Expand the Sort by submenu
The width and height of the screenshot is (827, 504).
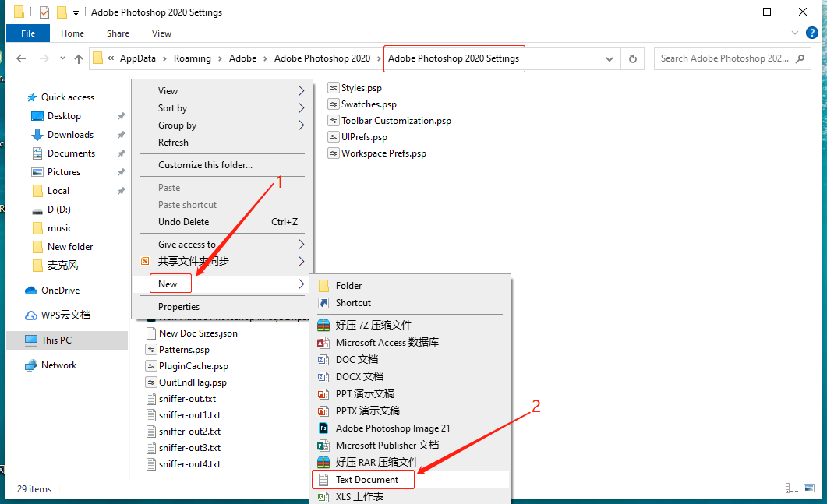(x=301, y=108)
